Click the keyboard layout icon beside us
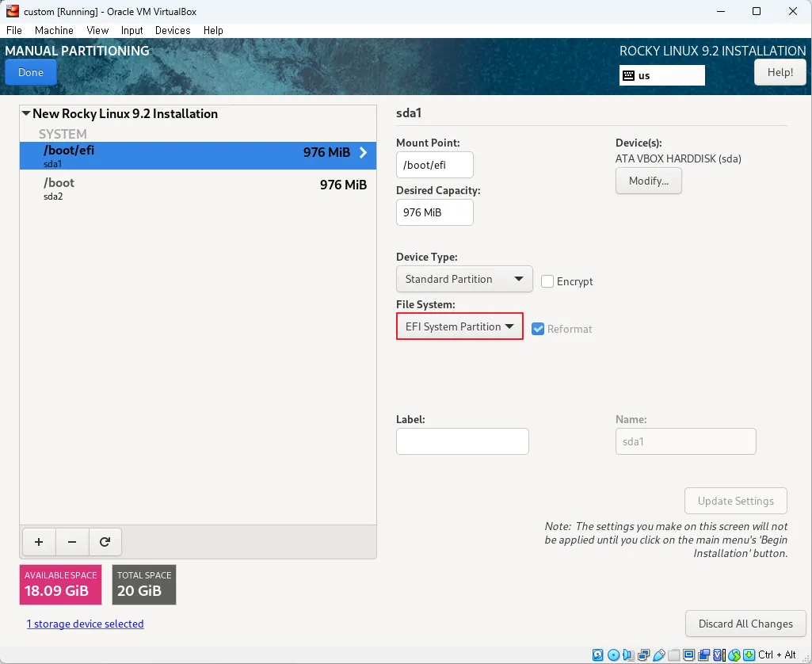The height and width of the screenshot is (664, 812). click(x=629, y=75)
